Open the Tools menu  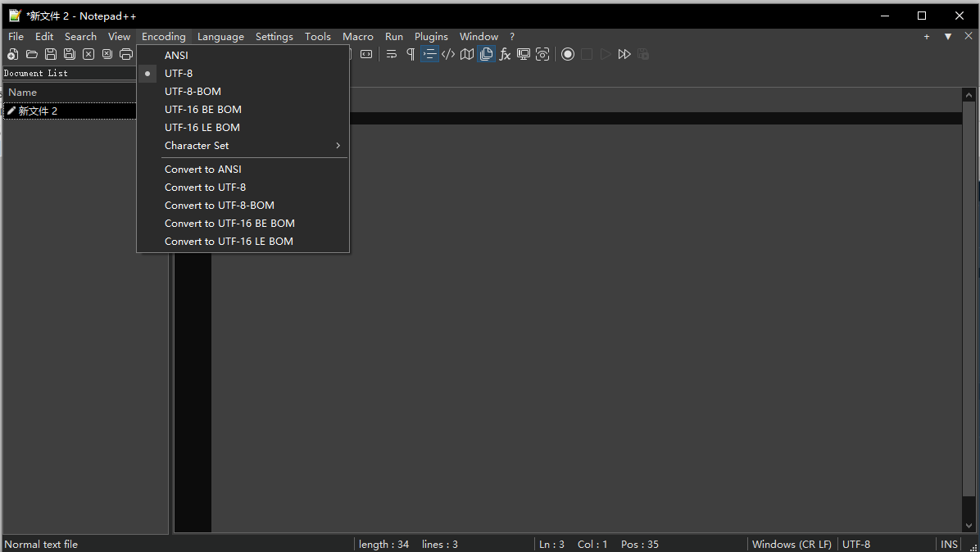tap(317, 36)
